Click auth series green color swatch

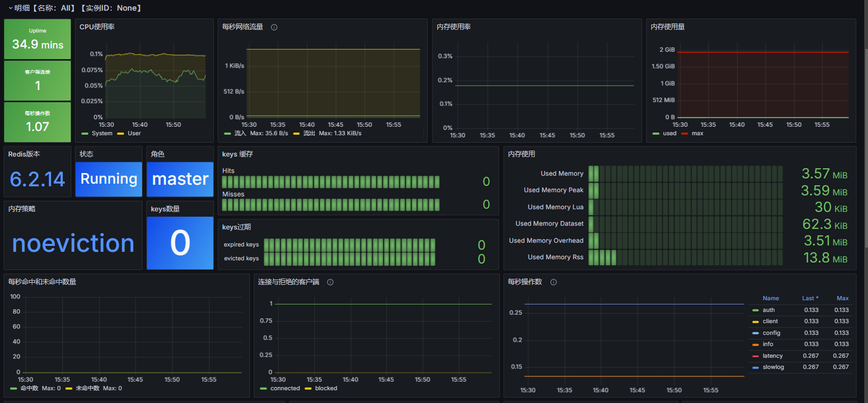pos(755,310)
